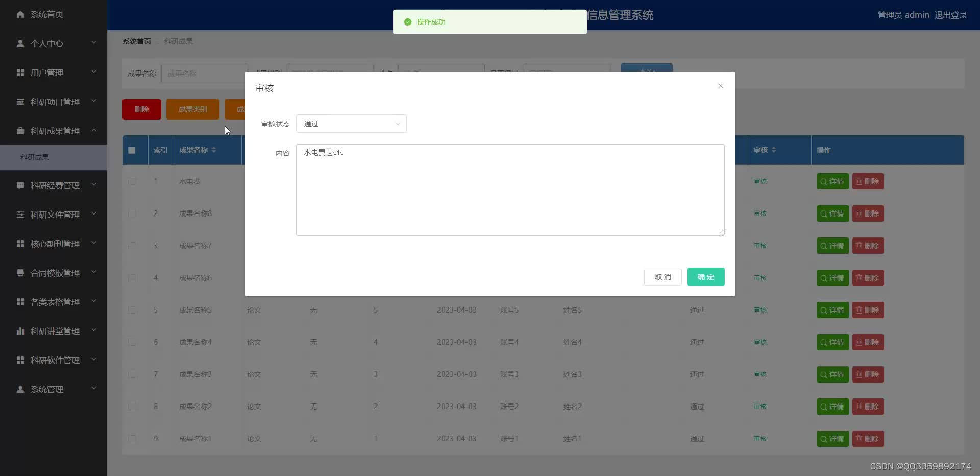The width and height of the screenshot is (980, 476).
Task: Click the grid icon for 科研软件管理
Action: [x=20, y=360]
